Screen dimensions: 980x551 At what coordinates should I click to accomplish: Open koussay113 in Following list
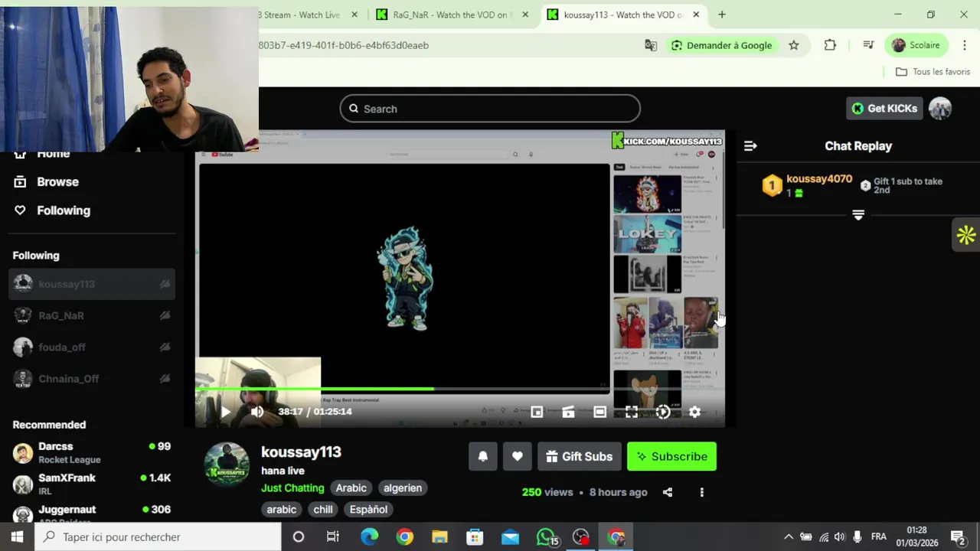tap(92, 284)
